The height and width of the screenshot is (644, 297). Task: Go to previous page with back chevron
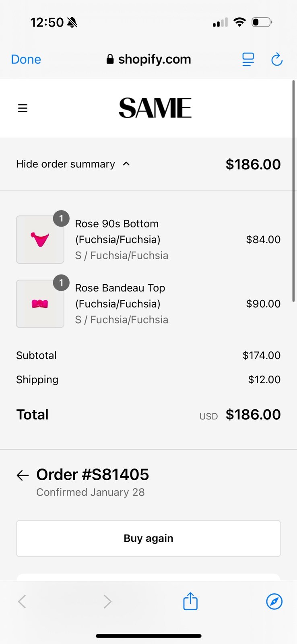click(x=22, y=602)
